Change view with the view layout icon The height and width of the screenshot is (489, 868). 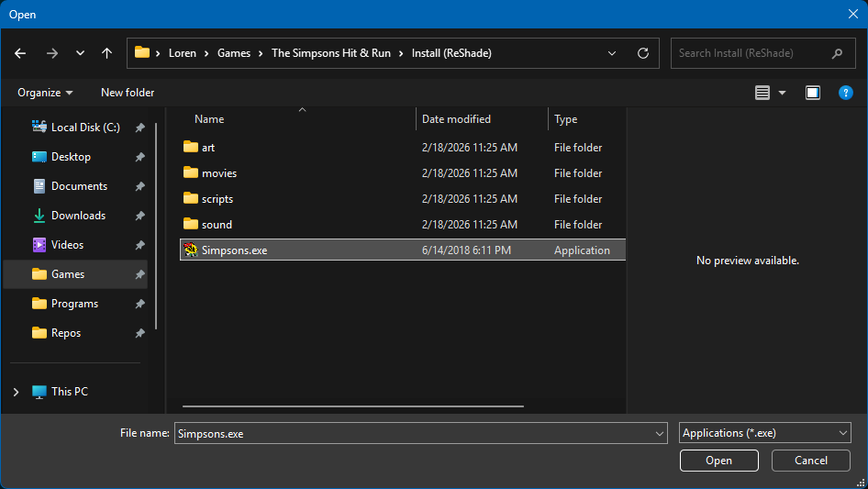(x=762, y=93)
